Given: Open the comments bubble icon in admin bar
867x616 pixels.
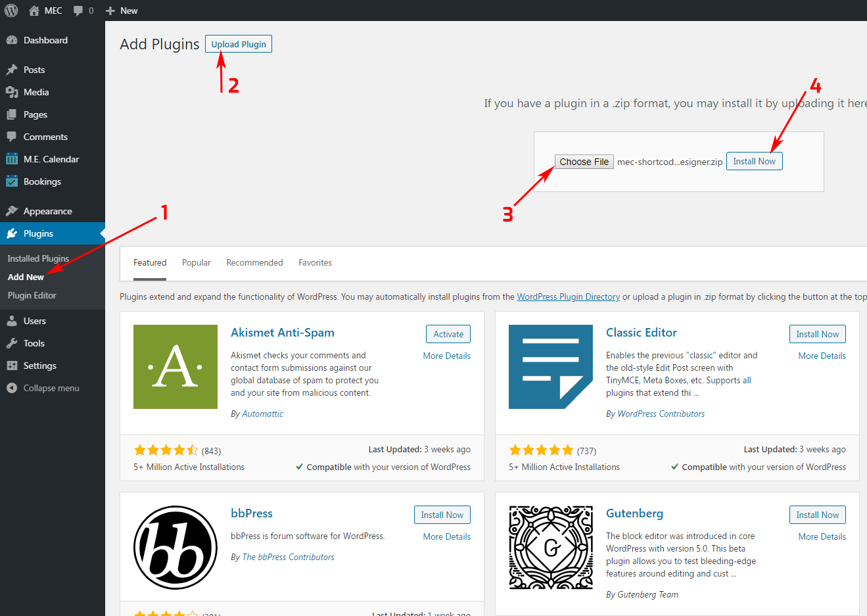Looking at the screenshot, I should (x=78, y=11).
